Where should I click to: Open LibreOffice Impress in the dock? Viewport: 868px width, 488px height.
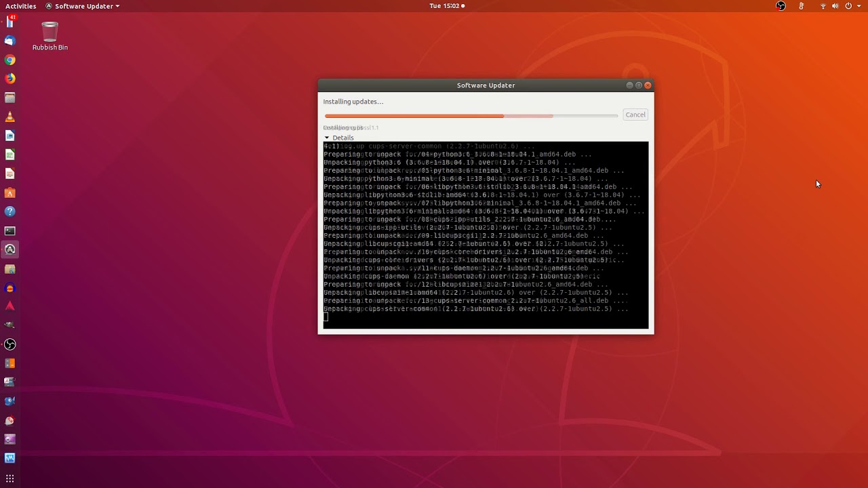pyautogui.click(x=9, y=174)
